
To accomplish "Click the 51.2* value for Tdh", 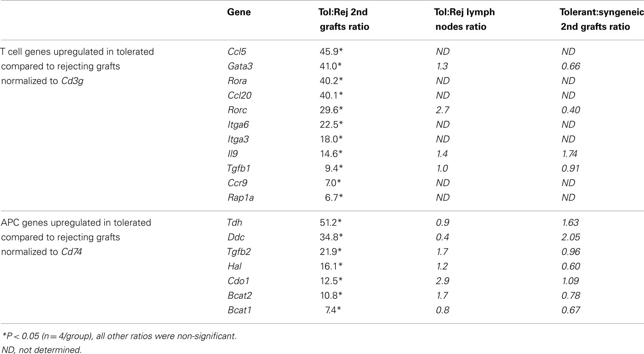I will [331, 223].
